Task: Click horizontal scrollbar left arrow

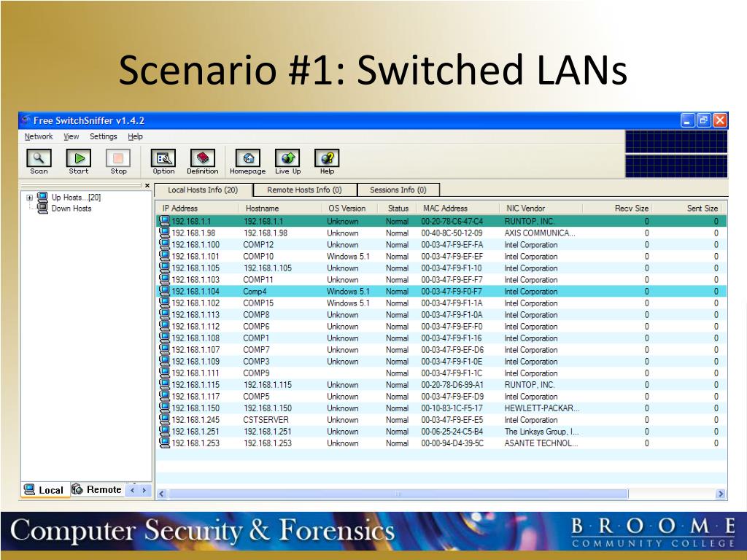Action: coord(162,494)
